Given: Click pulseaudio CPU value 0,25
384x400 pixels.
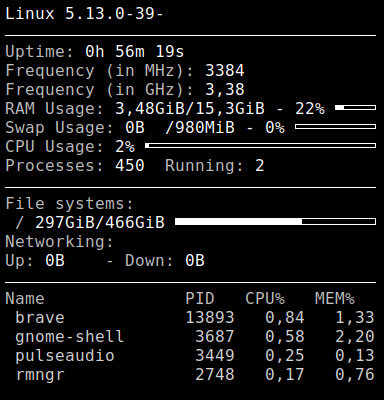Looking at the screenshot, I should click(x=285, y=356).
